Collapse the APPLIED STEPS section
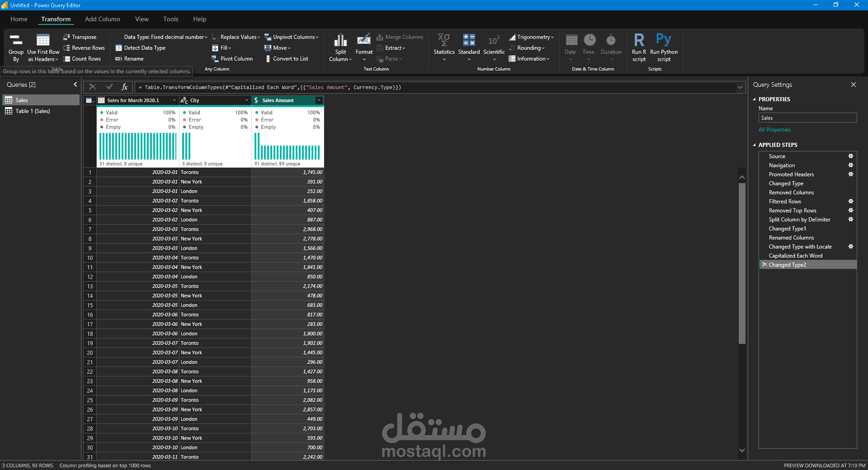The image size is (868, 470). [x=754, y=145]
